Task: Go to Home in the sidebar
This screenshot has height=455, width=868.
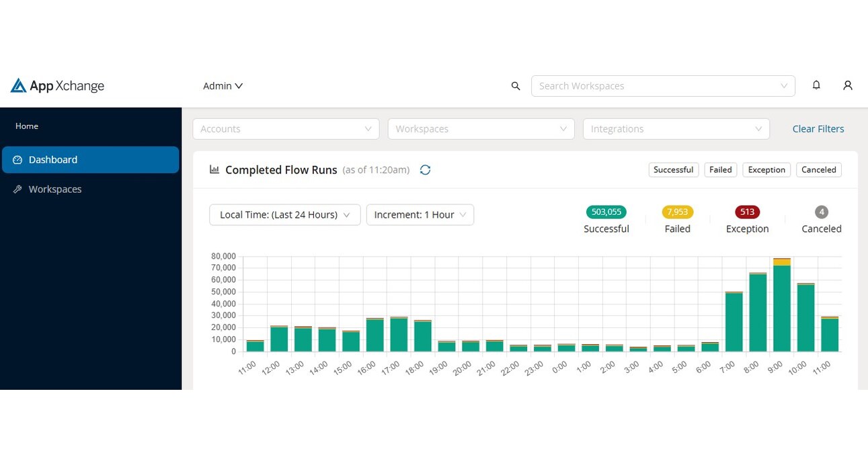Action: click(27, 126)
